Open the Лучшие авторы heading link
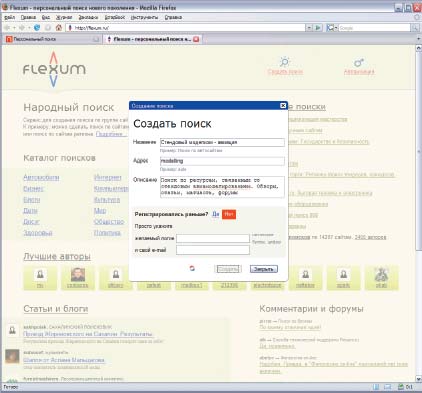Viewport: 422px width, 393px height. click(57, 256)
